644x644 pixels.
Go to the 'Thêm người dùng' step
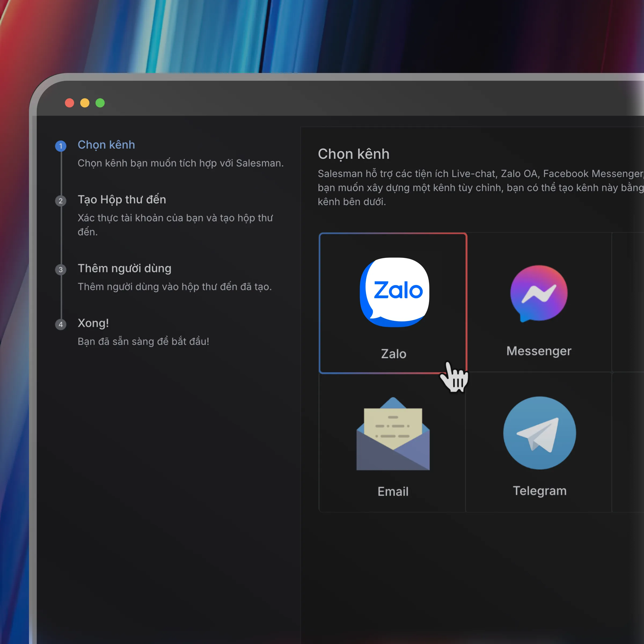[125, 268]
